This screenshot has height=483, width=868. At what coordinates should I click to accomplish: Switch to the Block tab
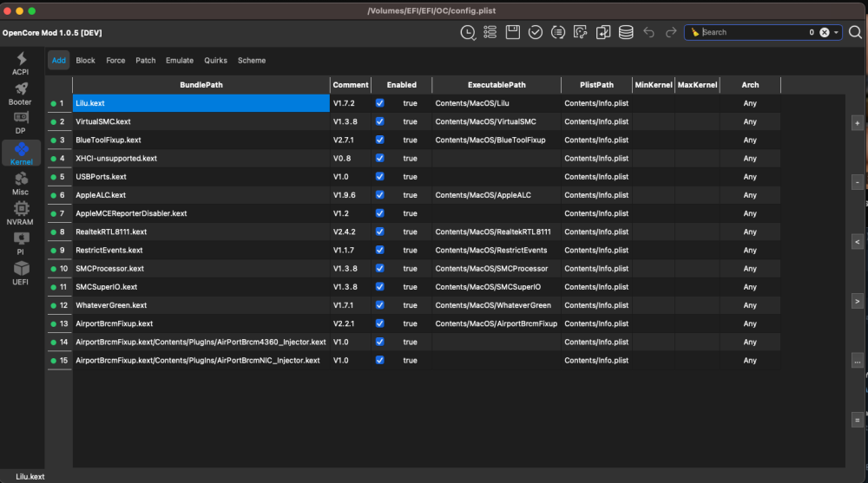(x=85, y=61)
